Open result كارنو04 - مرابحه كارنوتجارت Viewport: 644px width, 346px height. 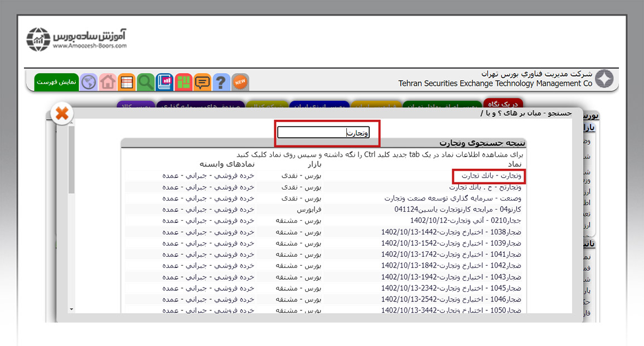[457, 209]
